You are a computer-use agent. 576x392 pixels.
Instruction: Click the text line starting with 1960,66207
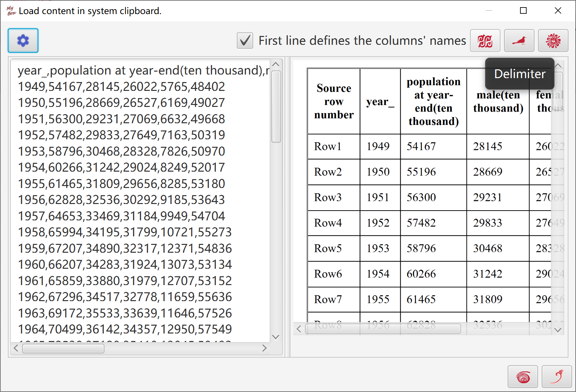(x=125, y=264)
